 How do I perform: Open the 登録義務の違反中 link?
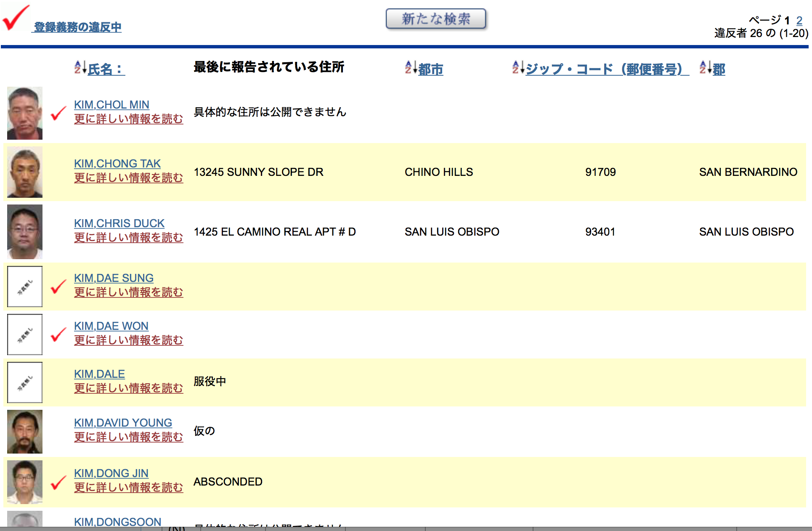click(77, 27)
